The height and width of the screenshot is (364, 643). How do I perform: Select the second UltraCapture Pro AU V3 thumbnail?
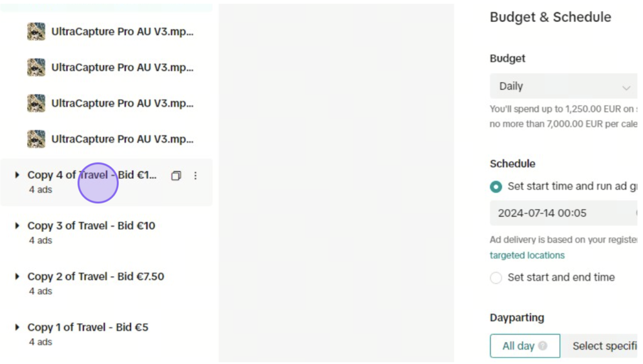(36, 67)
